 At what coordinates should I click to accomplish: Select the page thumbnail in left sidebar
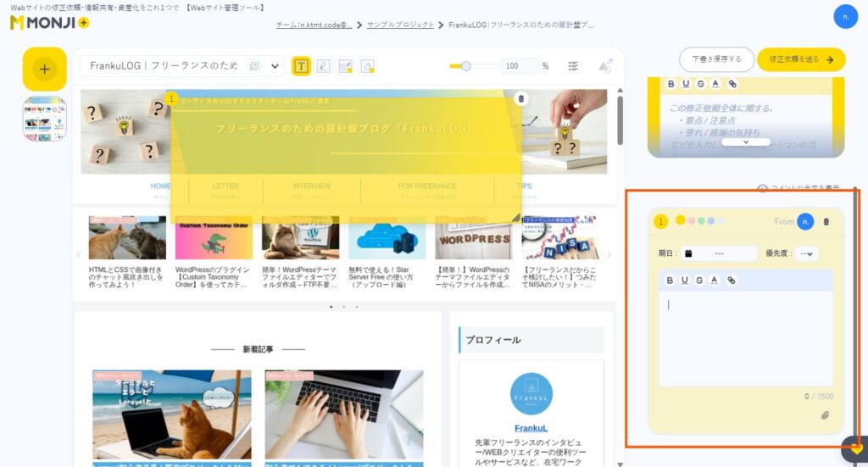(x=44, y=119)
